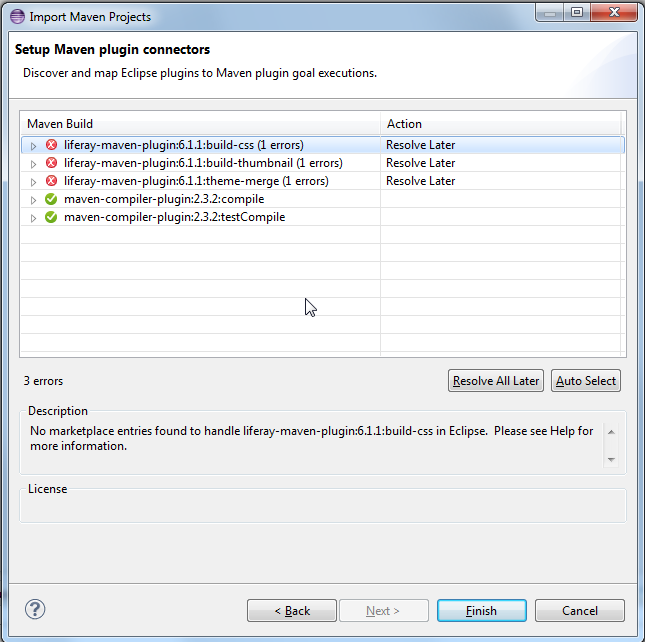Click the Auto Select button
This screenshot has width=645, height=642.
[586, 380]
